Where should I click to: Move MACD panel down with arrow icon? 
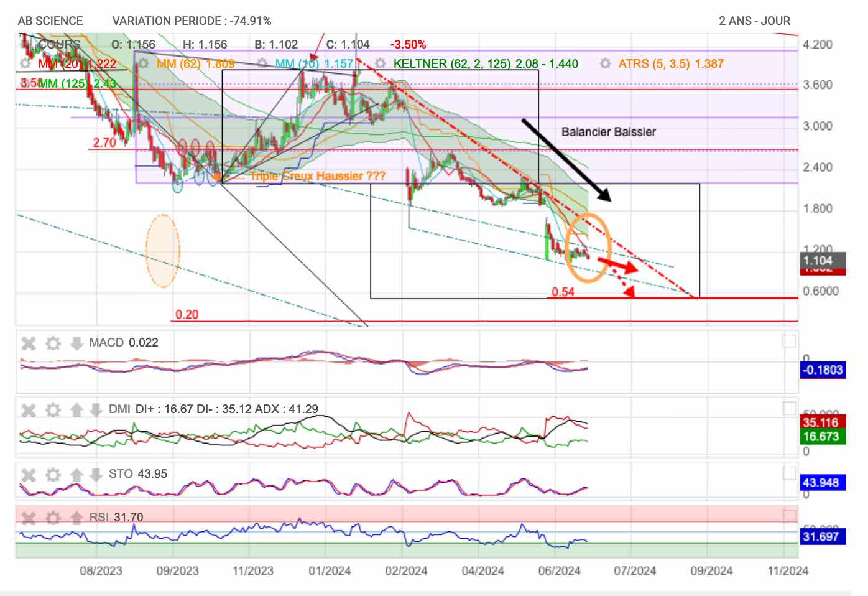pos(76,343)
